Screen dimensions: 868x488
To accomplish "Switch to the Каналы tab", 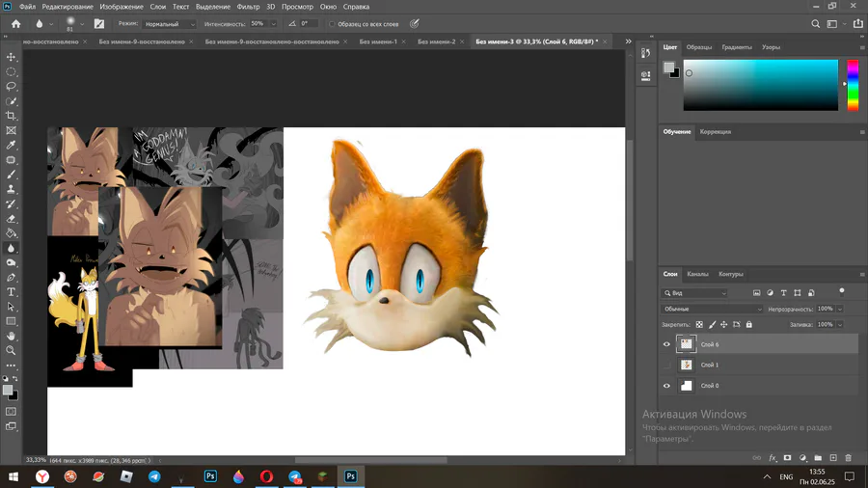I will pos(697,274).
